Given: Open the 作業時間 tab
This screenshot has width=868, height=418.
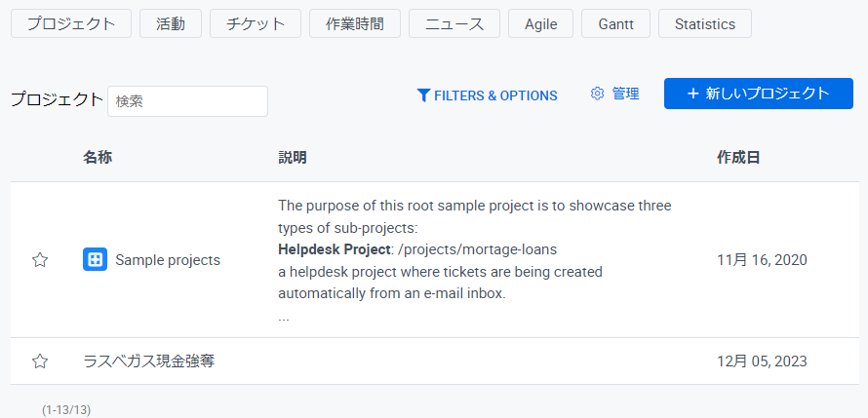Looking at the screenshot, I should pyautogui.click(x=355, y=23).
